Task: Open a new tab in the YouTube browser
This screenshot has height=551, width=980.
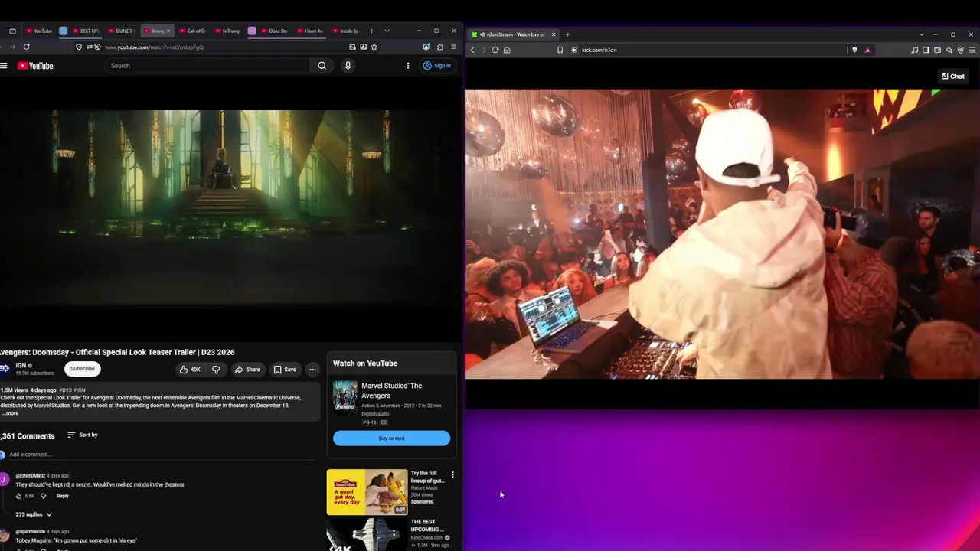Action: point(371,31)
